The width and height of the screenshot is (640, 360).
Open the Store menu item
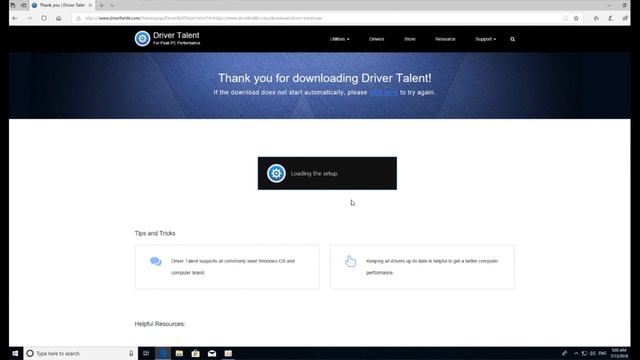[409, 39]
